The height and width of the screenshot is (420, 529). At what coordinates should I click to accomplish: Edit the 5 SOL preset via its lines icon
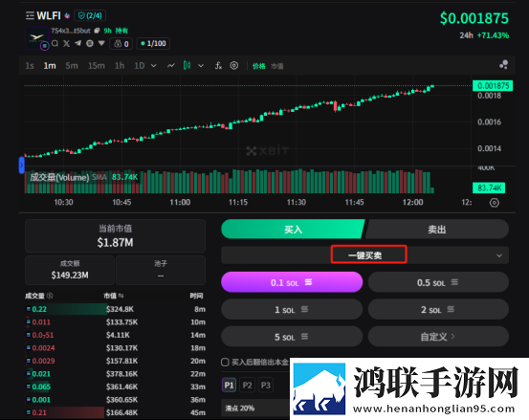[304, 337]
